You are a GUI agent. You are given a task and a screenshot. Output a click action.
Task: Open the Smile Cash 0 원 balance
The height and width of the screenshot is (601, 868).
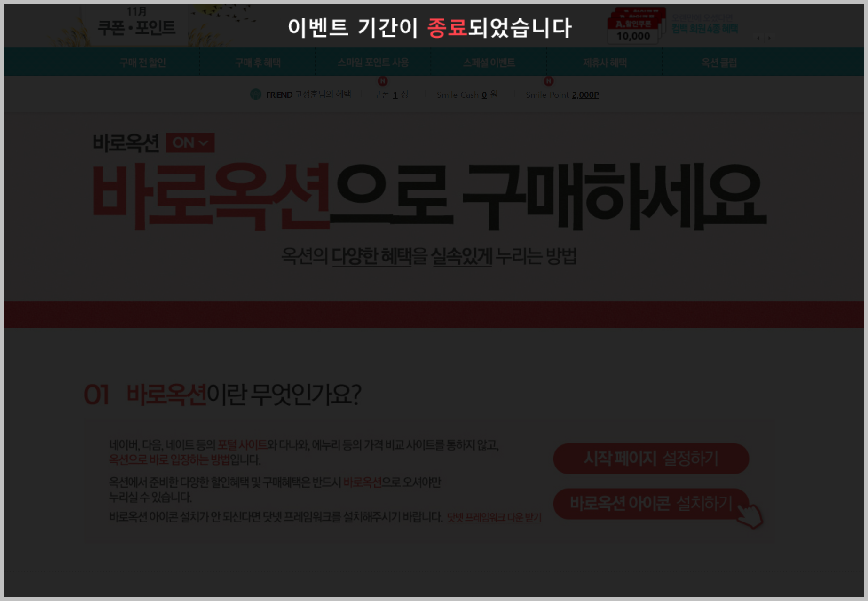[x=467, y=95]
